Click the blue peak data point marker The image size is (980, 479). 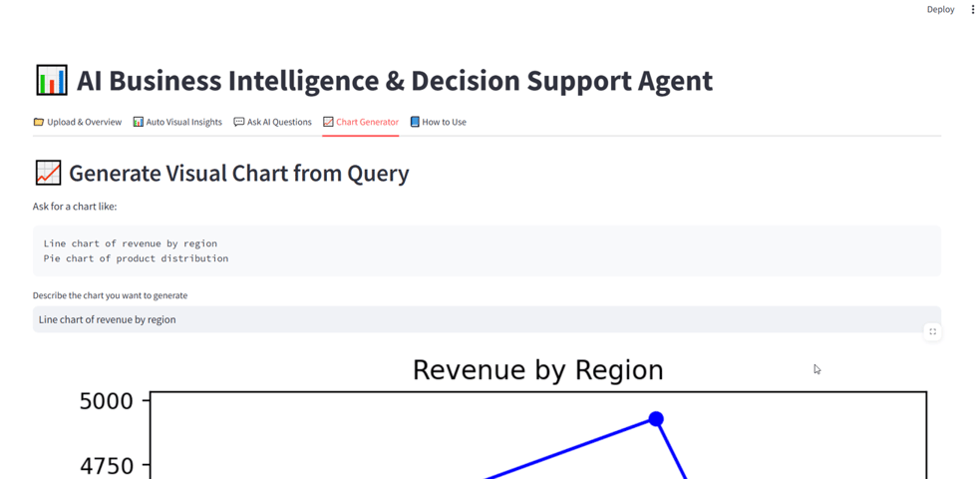[x=656, y=418]
